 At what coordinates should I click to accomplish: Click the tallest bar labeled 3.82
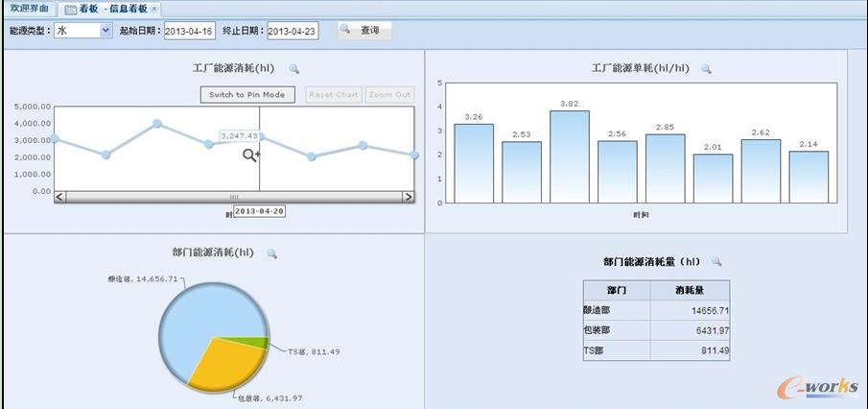(569, 156)
